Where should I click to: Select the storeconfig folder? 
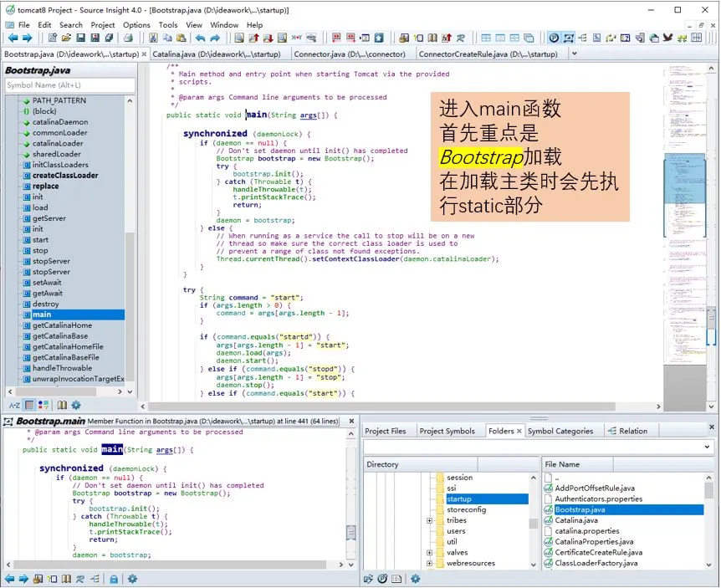click(466, 510)
